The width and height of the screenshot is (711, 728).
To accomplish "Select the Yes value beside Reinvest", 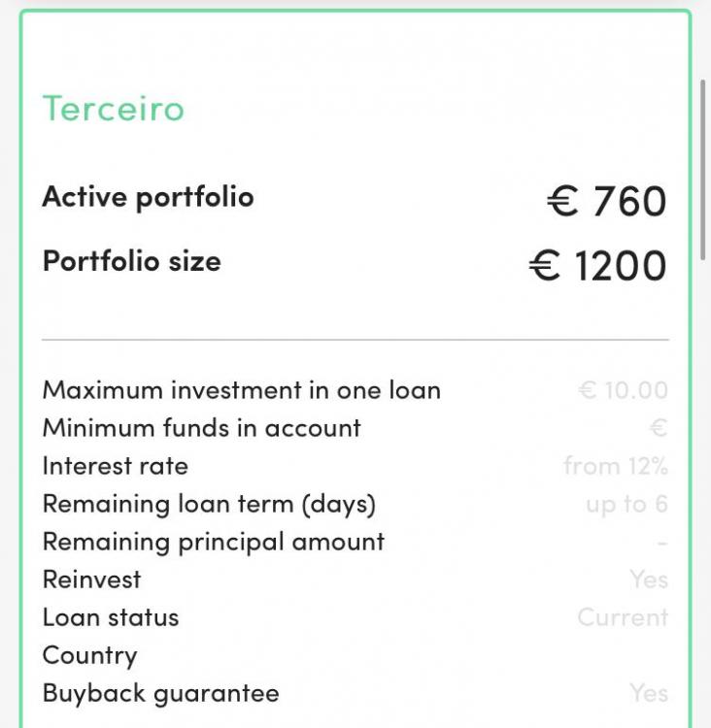I will (x=648, y=579).
